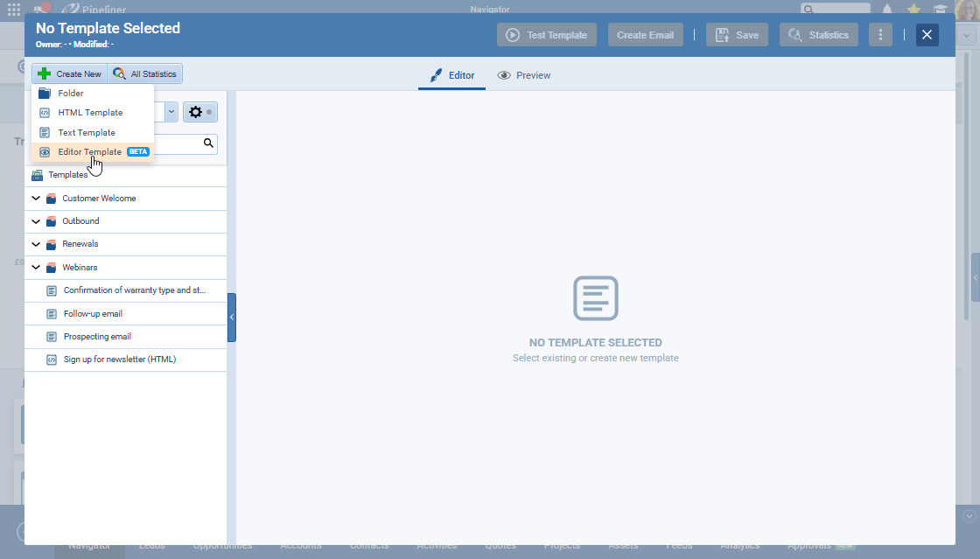Click the All Statistics button
This screenshot has width=980, height=559.
145,74
